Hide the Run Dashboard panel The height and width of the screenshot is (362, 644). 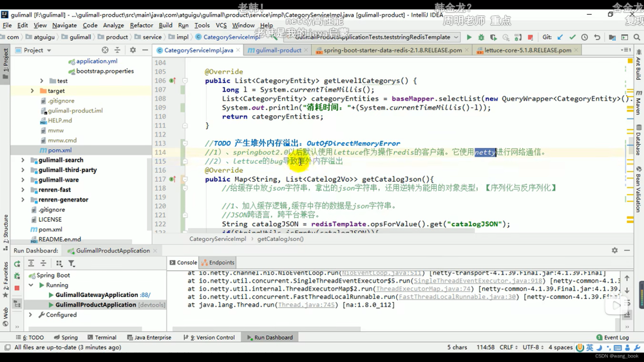[x=627, y=250]
